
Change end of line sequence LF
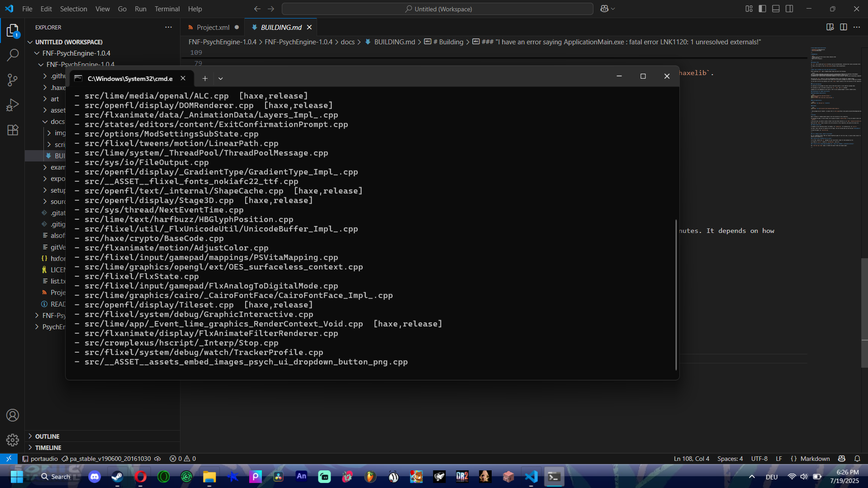coord(779,459)
